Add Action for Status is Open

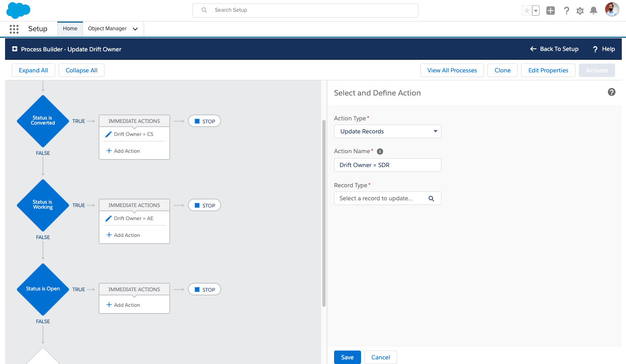tap(123, 305)
